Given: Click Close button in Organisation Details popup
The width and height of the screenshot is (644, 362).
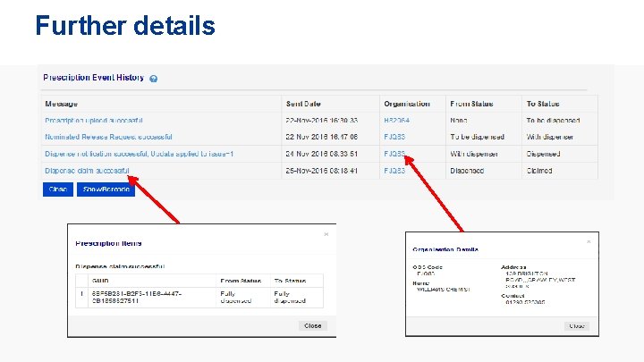Looking at the screenshot, I should tap(577, 326).
